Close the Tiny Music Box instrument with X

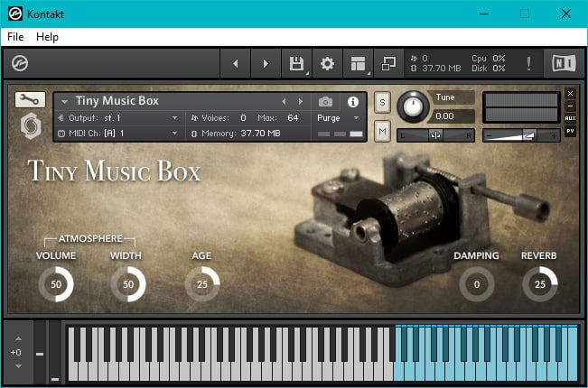pos(570,94)
